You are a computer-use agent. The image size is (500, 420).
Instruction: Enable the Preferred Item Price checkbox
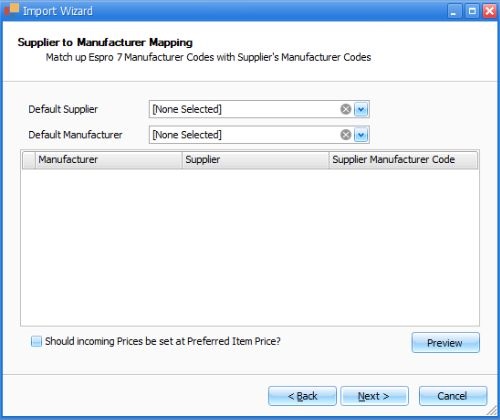[36, 341]
